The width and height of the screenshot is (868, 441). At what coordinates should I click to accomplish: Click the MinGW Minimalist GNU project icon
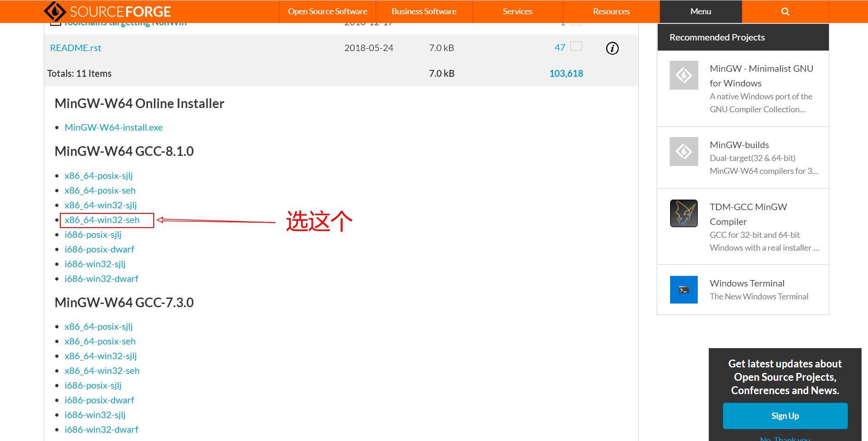(684, 75)
